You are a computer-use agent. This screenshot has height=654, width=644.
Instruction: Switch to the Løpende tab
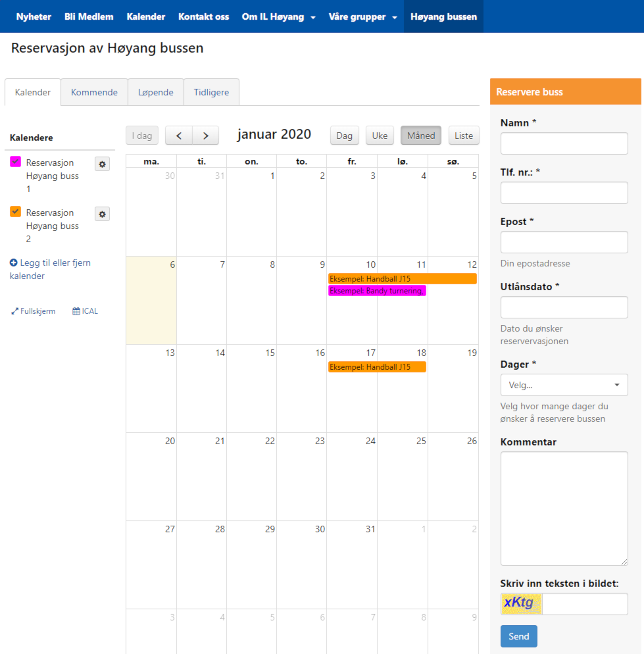(x=156, y=92)
